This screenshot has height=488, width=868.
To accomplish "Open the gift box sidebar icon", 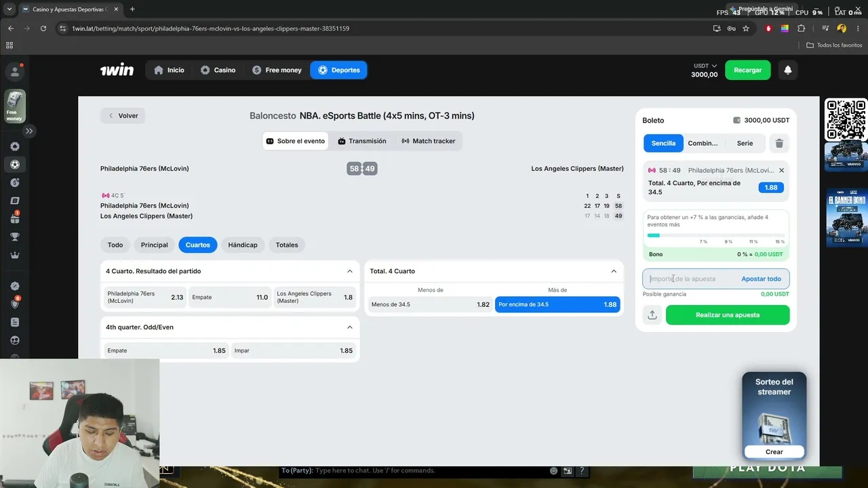I will click(15, 218).
